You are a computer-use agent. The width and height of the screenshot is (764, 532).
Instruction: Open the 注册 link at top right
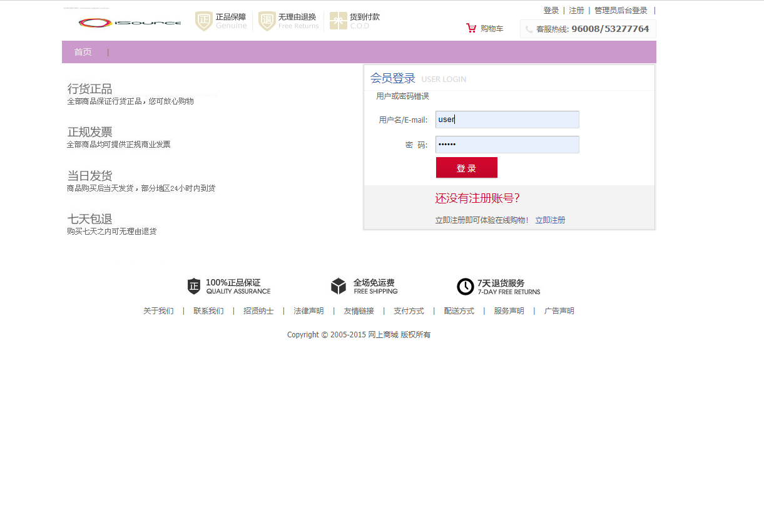(x=576, y=10)
